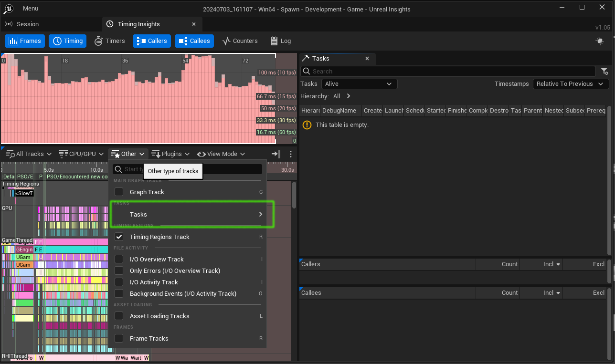
Task: Click the Count column in Callers panel
Action: pyautogui.click(x=498, y=264)
